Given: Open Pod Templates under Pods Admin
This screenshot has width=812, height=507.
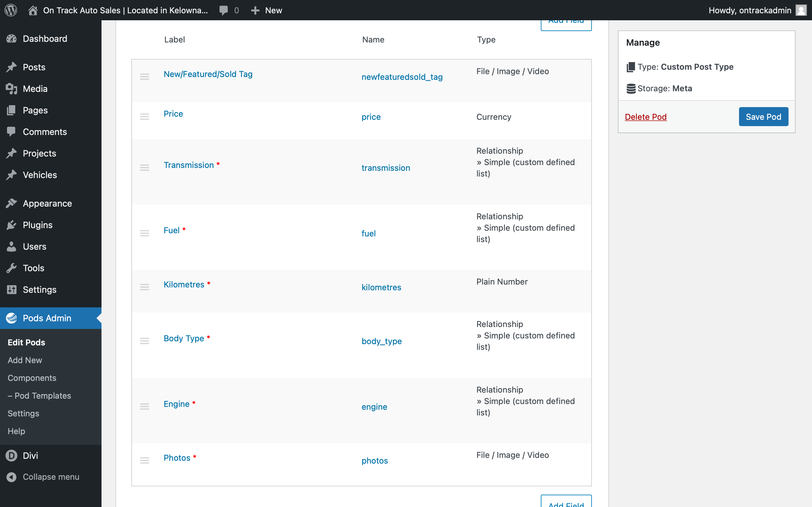Looking at the screenshot, I should pyautogui.click(x=39, y=396).
